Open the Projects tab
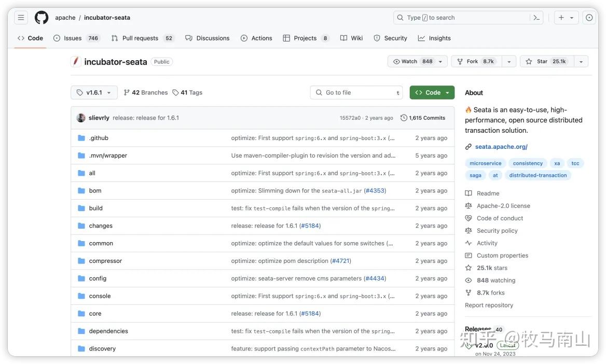 tap(306, 38)
